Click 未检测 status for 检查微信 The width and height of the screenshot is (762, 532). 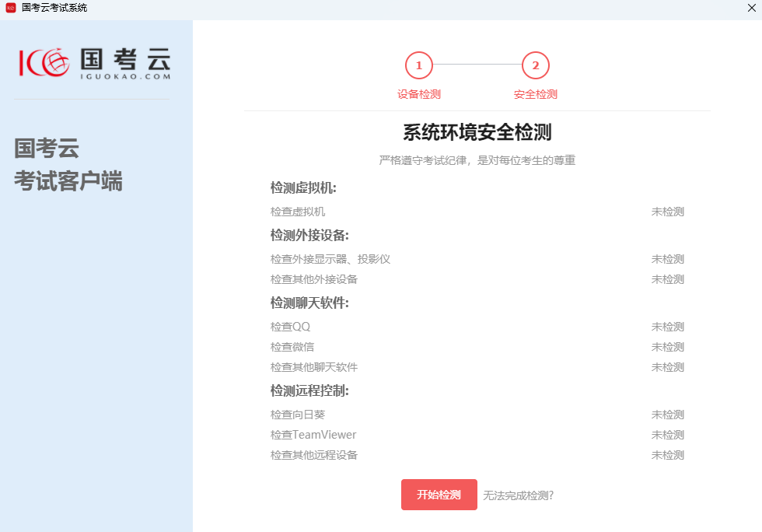coord(668,347)
